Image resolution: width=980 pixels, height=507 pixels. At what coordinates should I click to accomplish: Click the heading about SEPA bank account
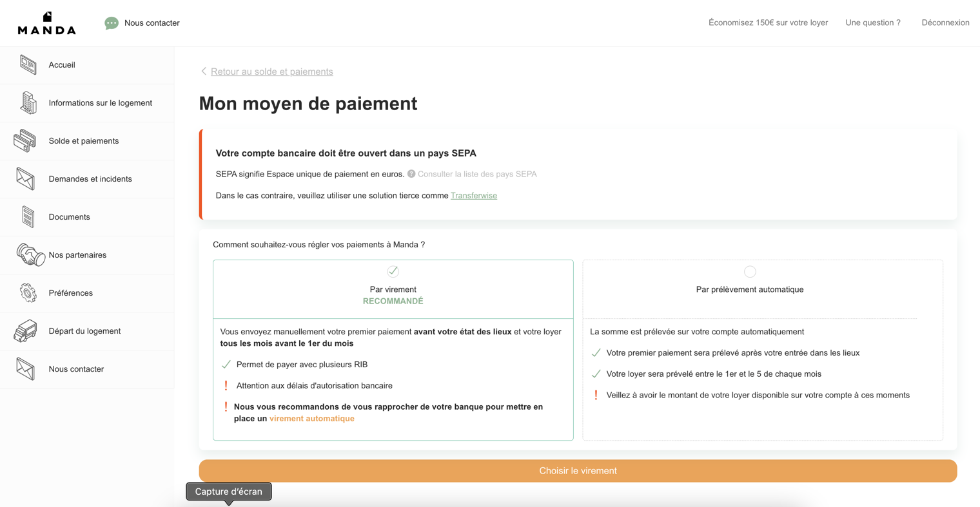click(346, 153)
